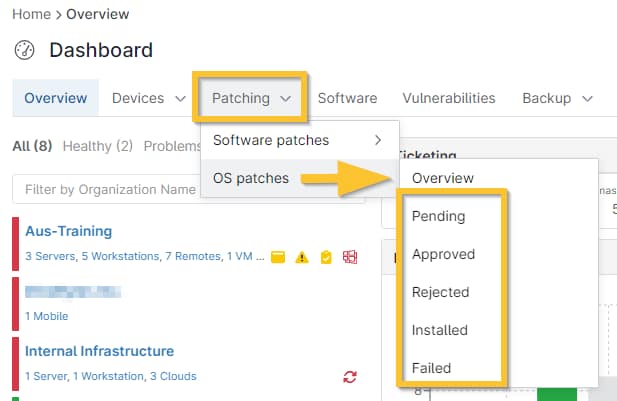617x401 pixels.
Task: Choose Approved from OS patches submenu
Action: [443, 254]
